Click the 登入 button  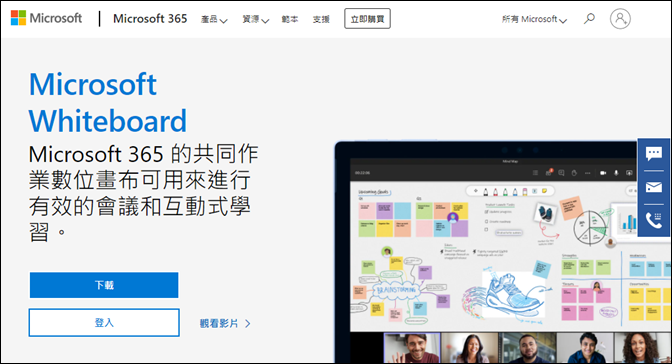[x=104, y=322]
